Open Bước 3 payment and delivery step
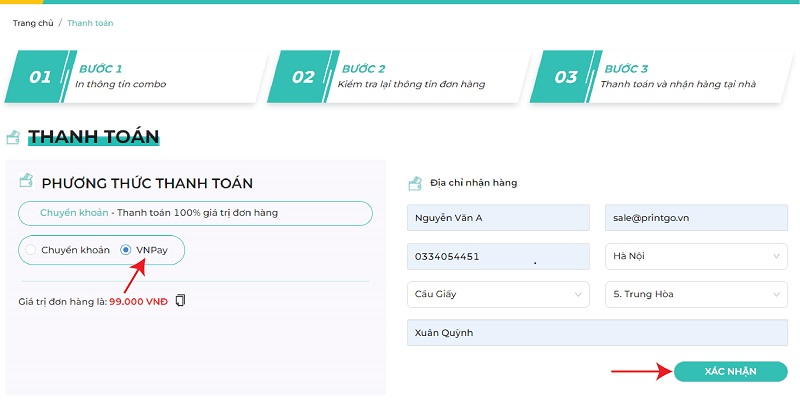 [x=661, y=77]
